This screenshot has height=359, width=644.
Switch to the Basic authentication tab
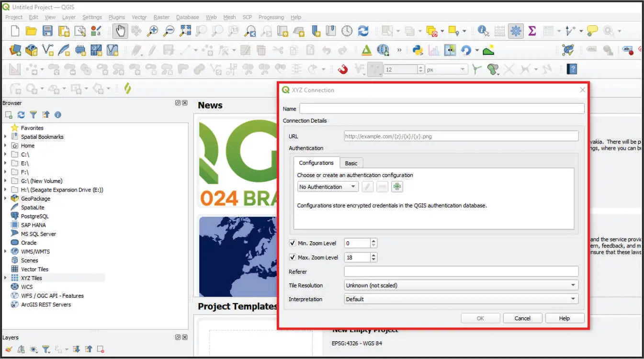tap(351, 163)
